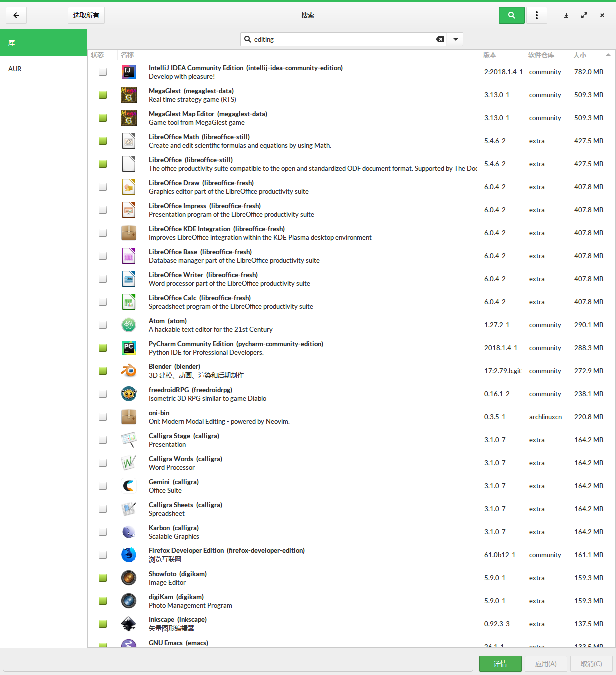
Task: Click the Calligra Sheets icon
Action: [129, 509]
